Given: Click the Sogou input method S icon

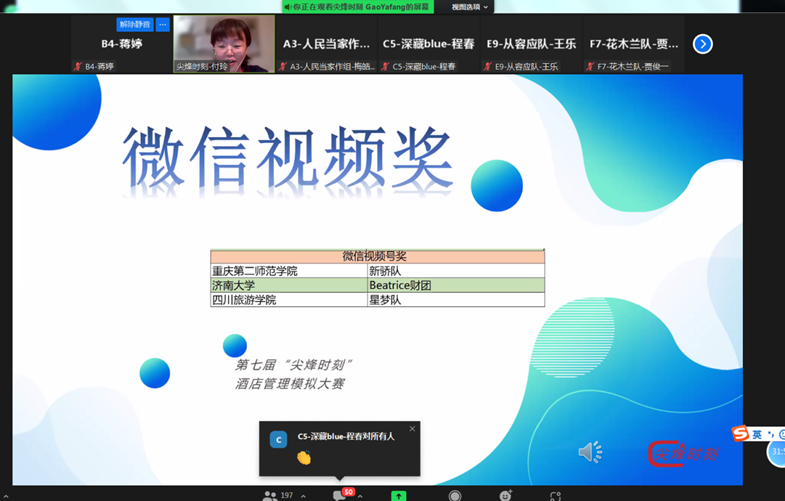Looking at the screenshot, I should (740, 433).
